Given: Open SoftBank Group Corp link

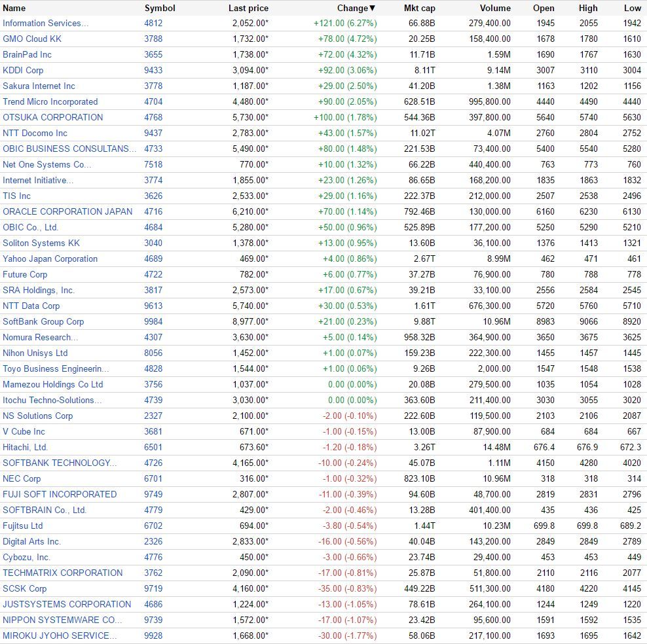Looking at the screenshot, I should click(x=43, y=321).
